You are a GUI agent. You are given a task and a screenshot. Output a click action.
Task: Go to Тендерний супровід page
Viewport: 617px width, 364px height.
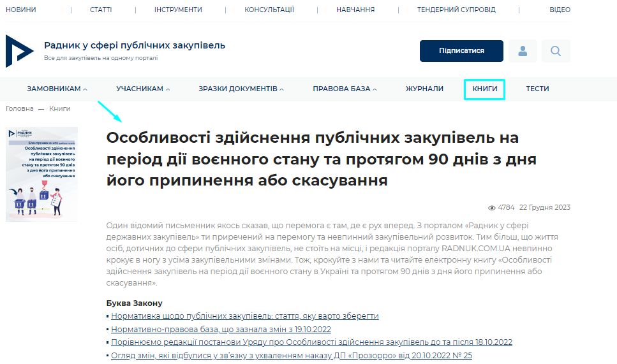coord(456,10)
